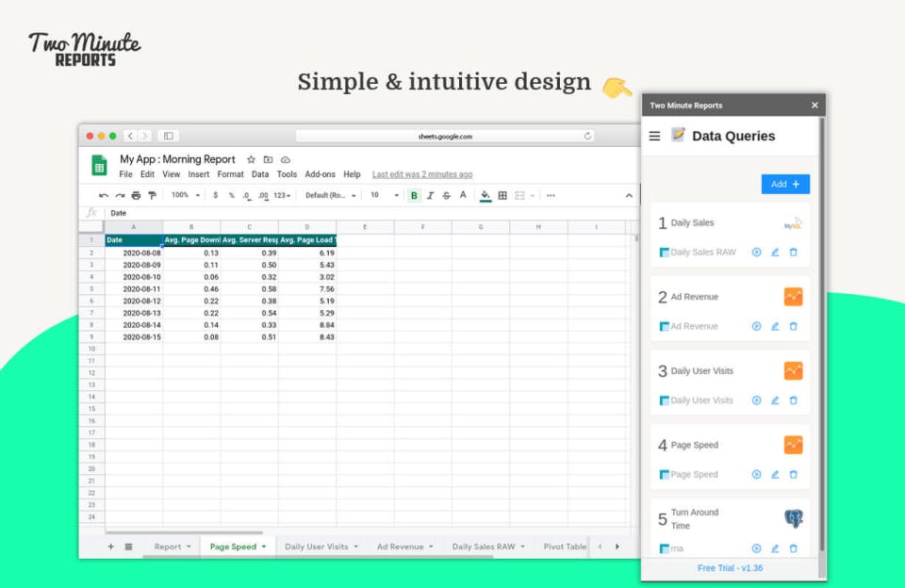This screenshot has width=905, height=588.
Task: Click the Page Speed analytics source icon
Action: pos(793,445)
